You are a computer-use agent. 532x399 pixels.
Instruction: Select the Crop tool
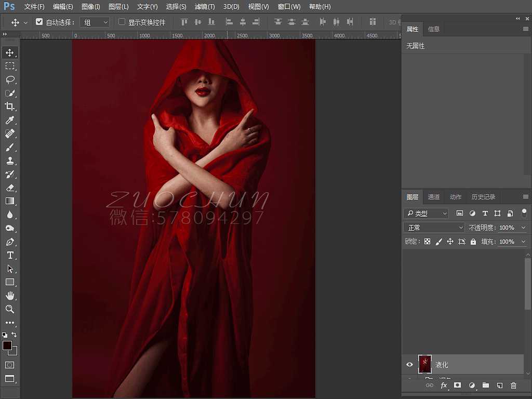[10, 107]
